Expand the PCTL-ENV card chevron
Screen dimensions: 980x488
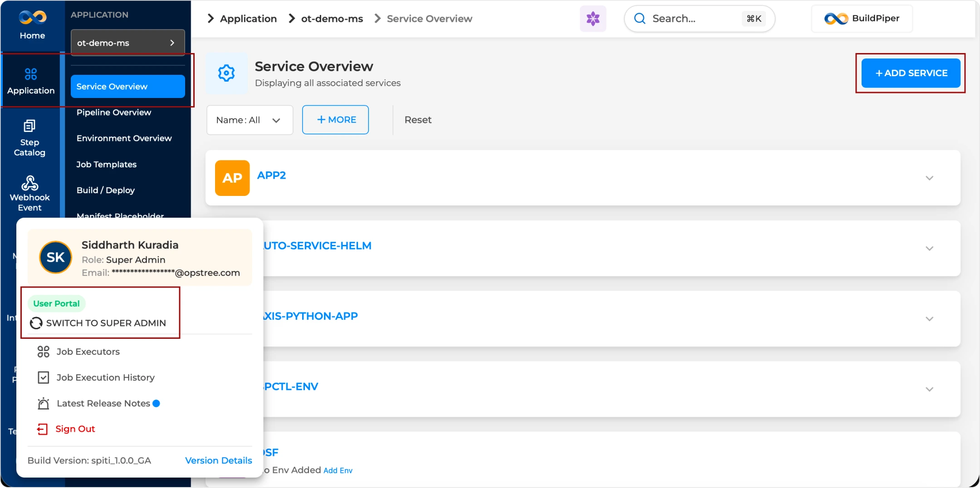tap(929, 389)
